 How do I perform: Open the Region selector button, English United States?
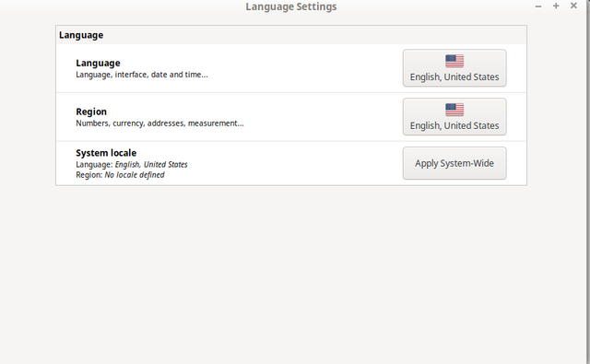click(454, 116)
